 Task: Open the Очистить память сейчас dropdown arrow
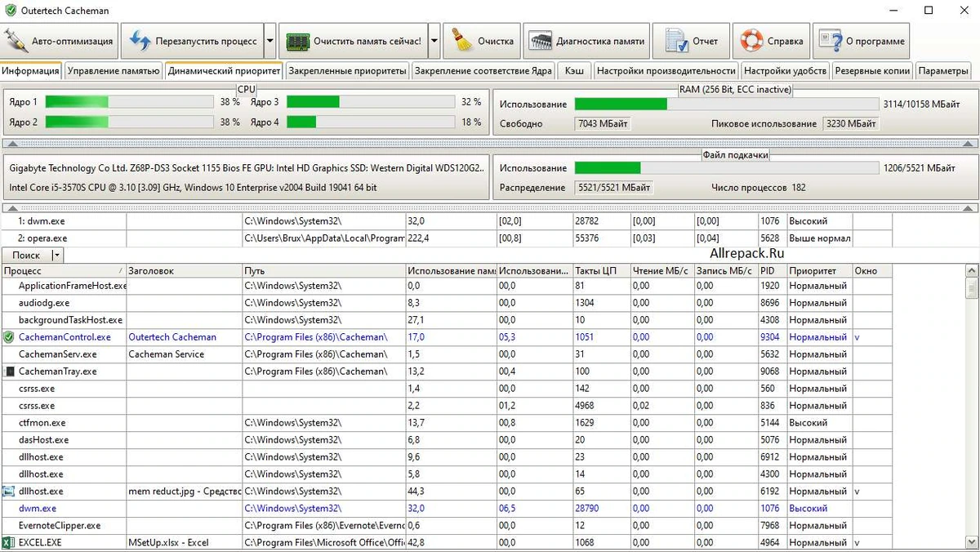[x=434, y=41]
